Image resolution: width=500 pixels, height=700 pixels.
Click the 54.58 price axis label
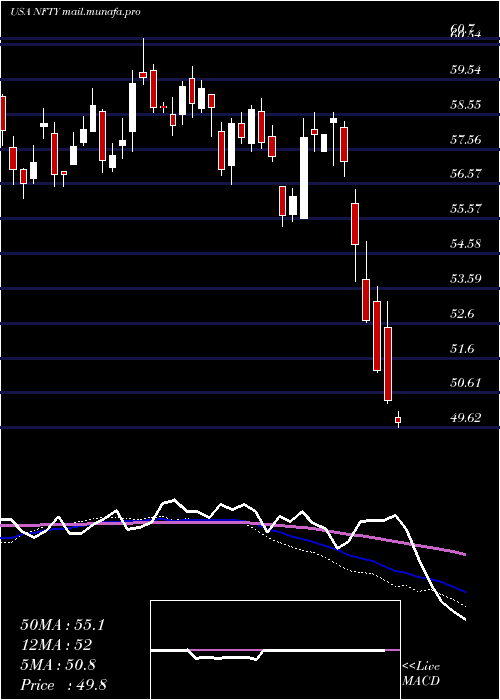tap(467, 244)
